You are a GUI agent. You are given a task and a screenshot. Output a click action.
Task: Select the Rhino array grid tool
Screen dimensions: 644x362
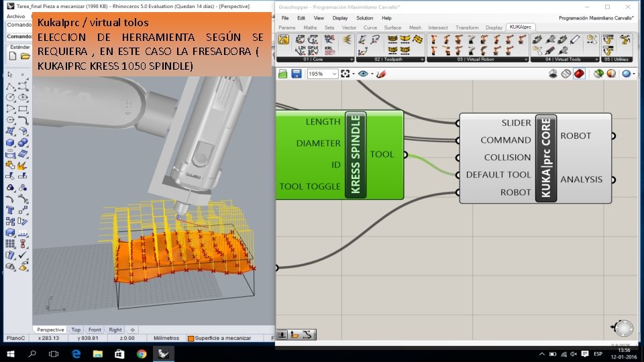pos(10,244)
